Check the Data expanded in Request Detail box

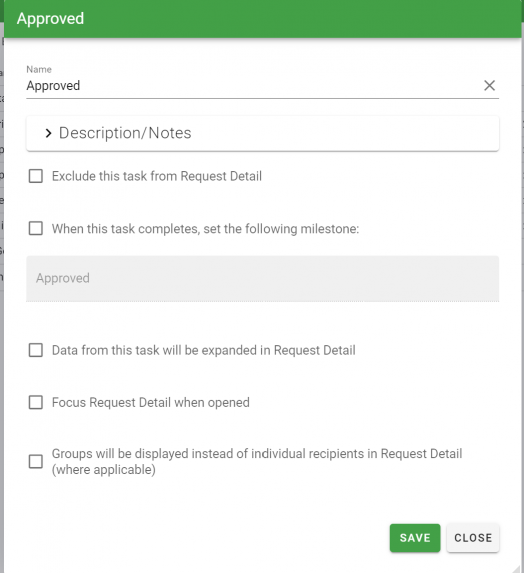point(36,350)
